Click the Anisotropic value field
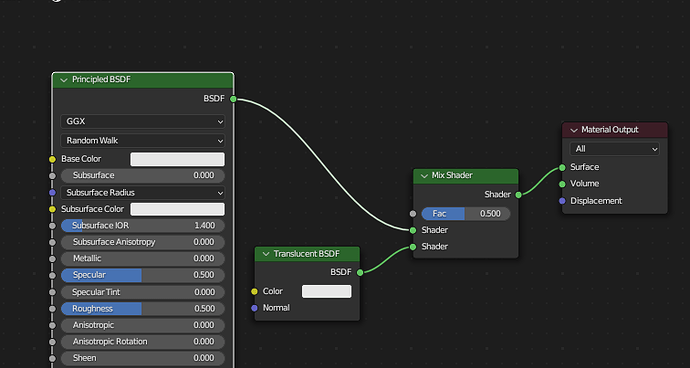This screenshot has height=368, width=690. 143,325
